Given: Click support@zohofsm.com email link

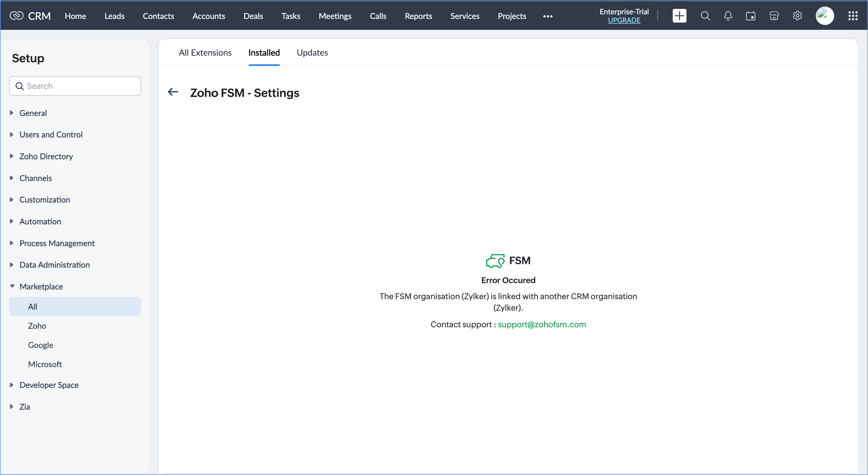Looking at the screenshot, I should (x=542, y=324).
